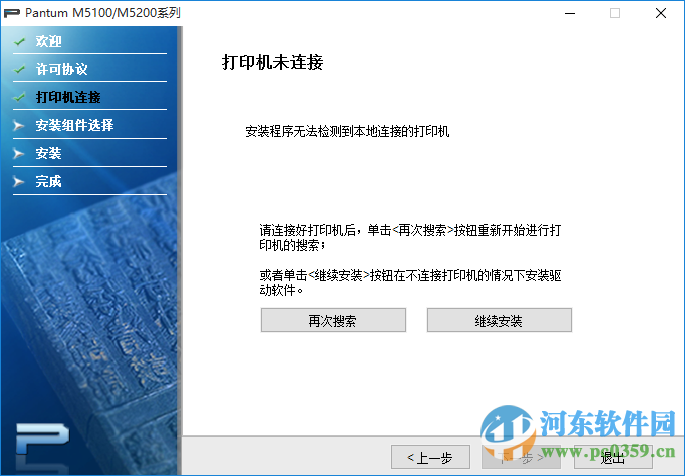Click the arrow icon beside 完成
685x476 pixels.
point(19,182)
